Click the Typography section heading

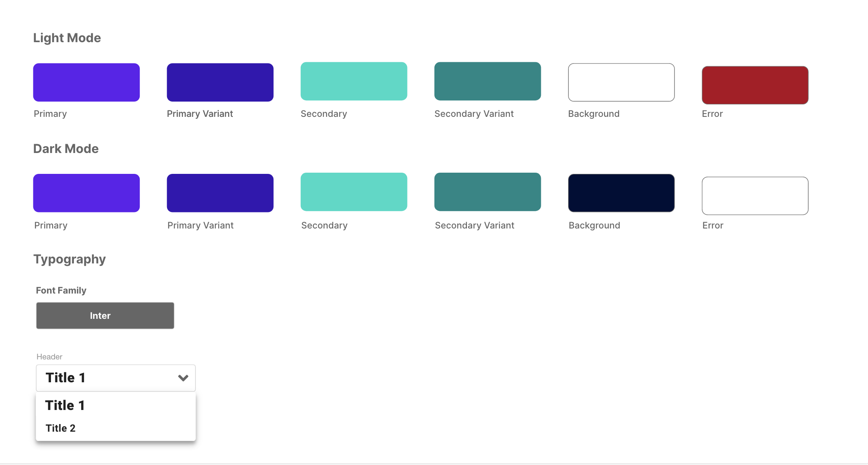click(69, 259)
